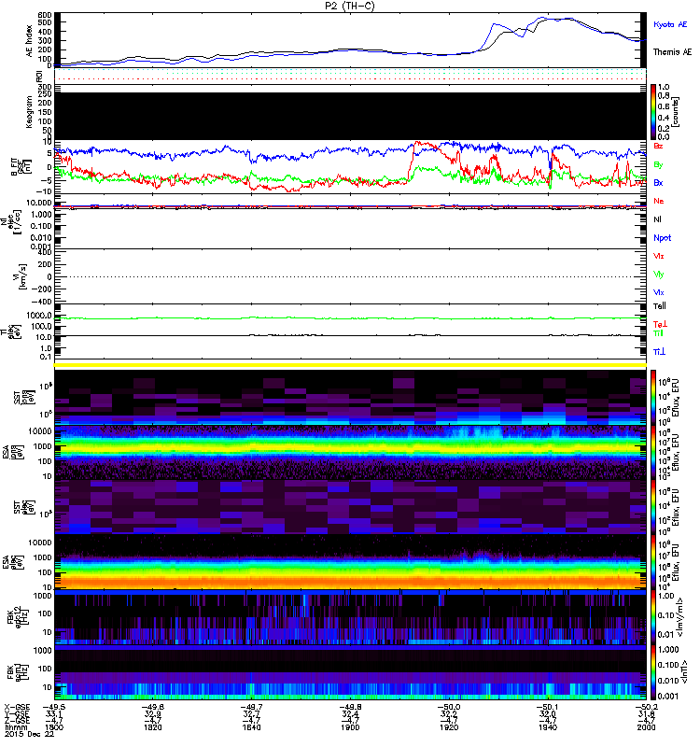This screenshot has height=747, width=700.
Task: Click the ESA electron spectrogram panel
Action: [350, 562]
